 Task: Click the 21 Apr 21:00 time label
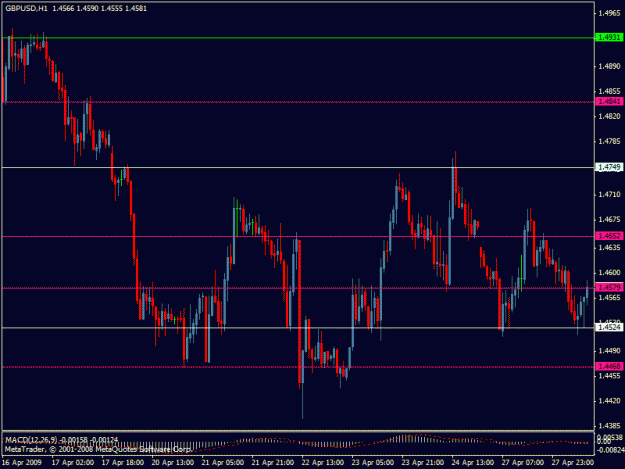point(273,463)
